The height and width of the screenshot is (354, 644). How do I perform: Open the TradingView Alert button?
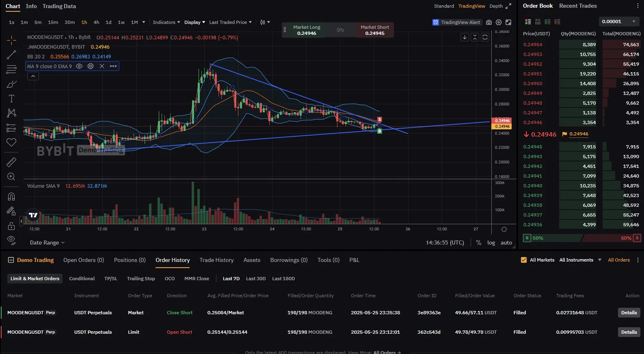click(457, 22)
